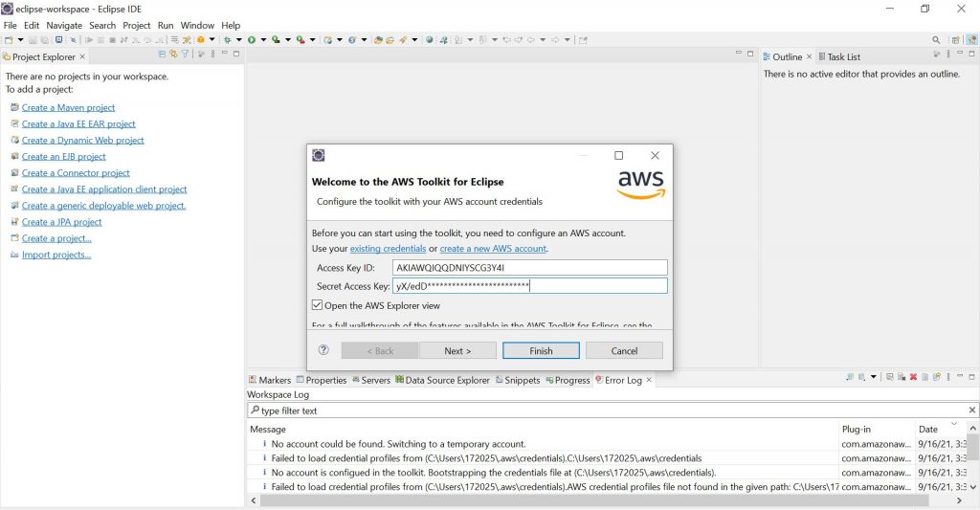Switch to the Servers tab
Image resolution: width=980 pixels, height=510 pixels.
(371, 379)
